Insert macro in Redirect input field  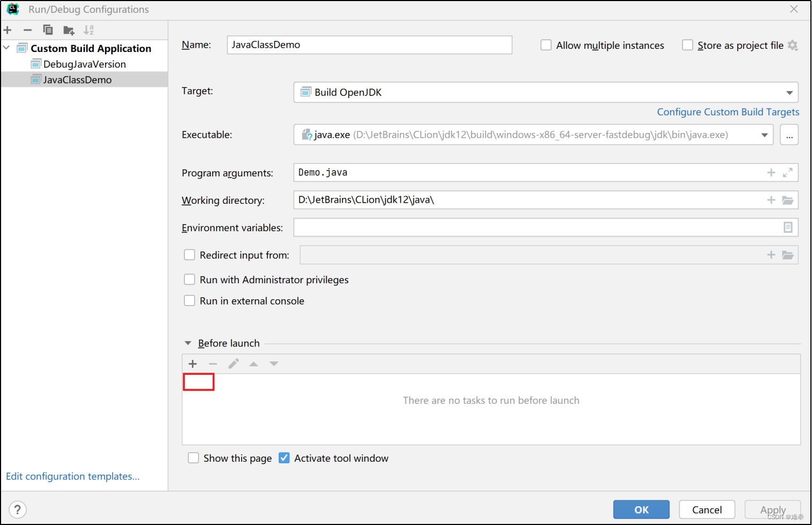coord(771,255)
